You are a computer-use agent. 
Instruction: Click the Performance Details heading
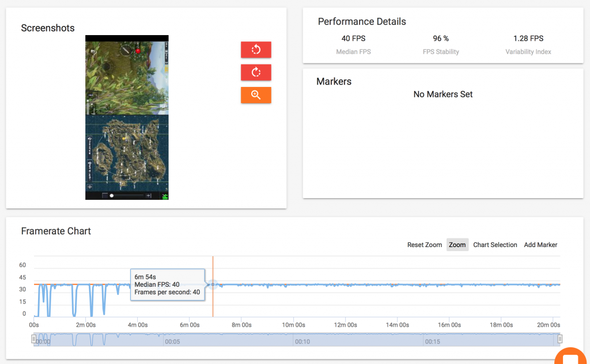(x=362, y=21)
